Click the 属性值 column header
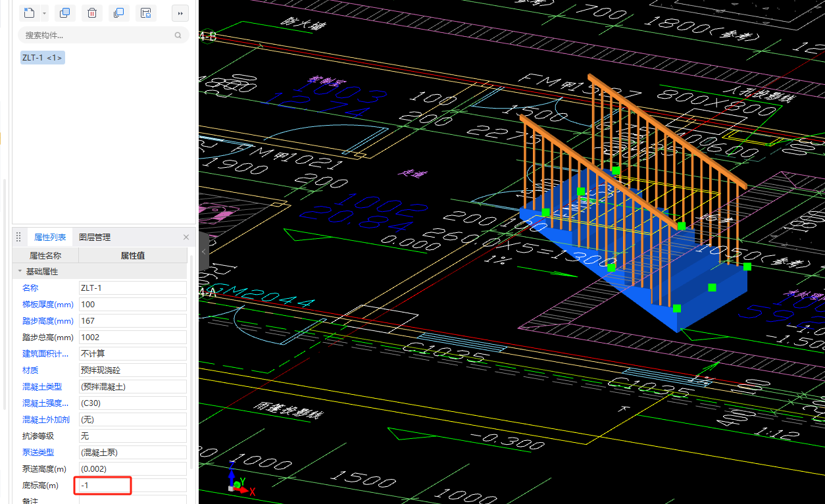 [132, 255]
